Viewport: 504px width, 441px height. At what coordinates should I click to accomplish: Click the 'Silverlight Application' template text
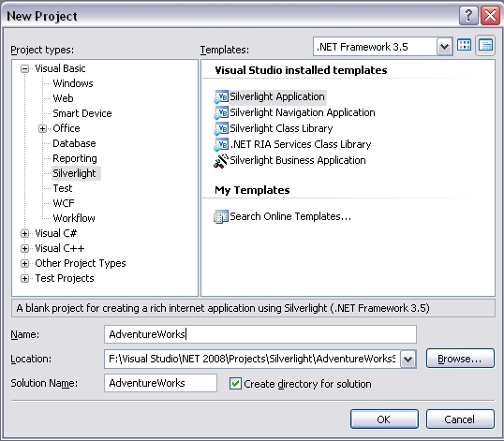coord(277,96)
